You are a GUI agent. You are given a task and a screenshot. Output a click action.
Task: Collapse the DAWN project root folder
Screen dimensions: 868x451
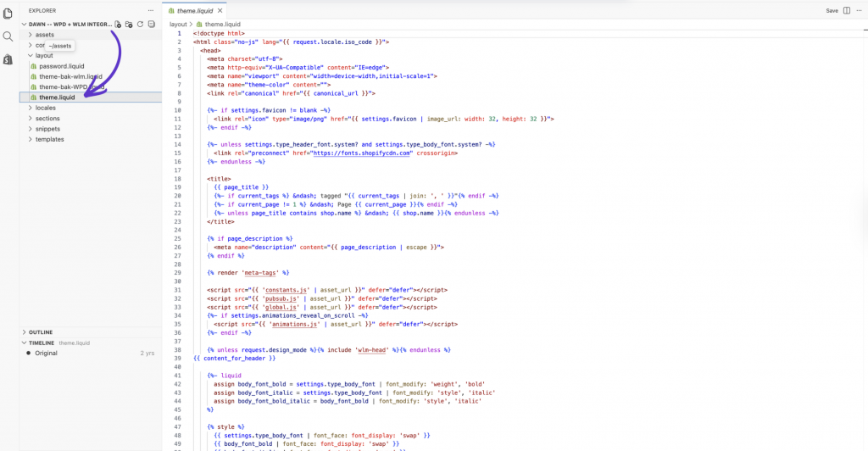pyautogui.click(x=25, y=25)
